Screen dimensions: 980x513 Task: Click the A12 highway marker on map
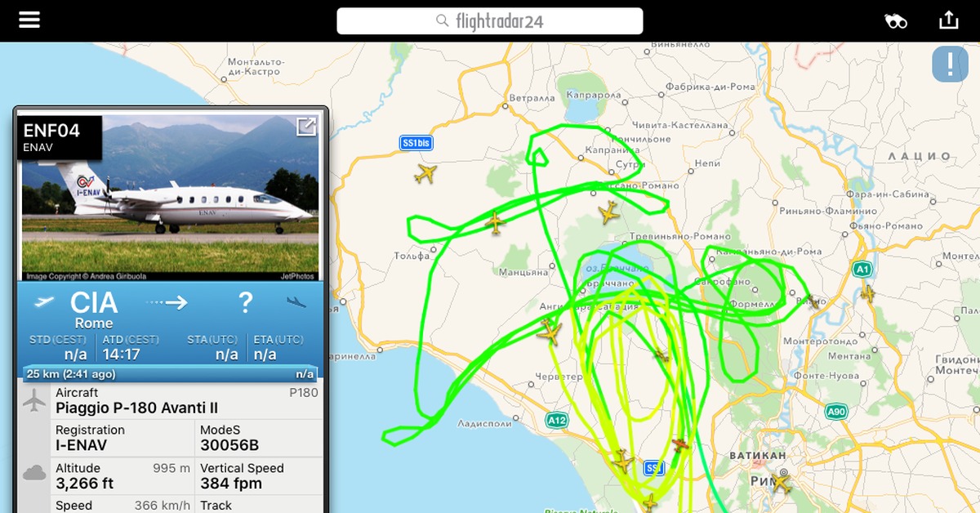click(x=557, y=421)
